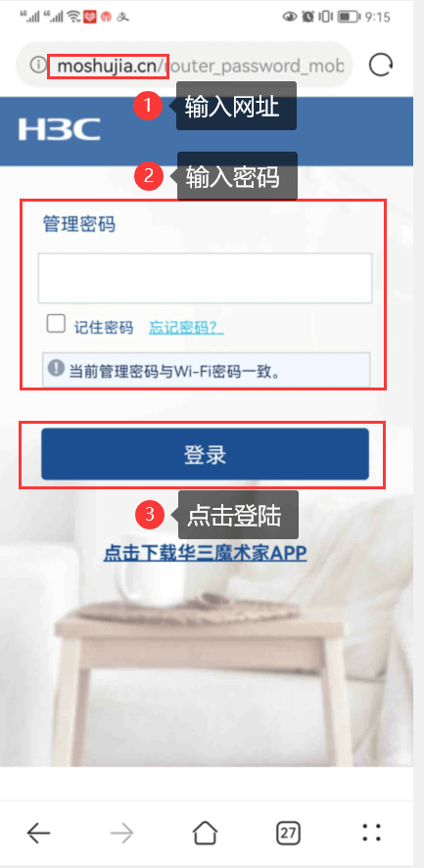Tap the browser reload icon
This screenshot has width=424, height=868.
[x=381, y=66]
